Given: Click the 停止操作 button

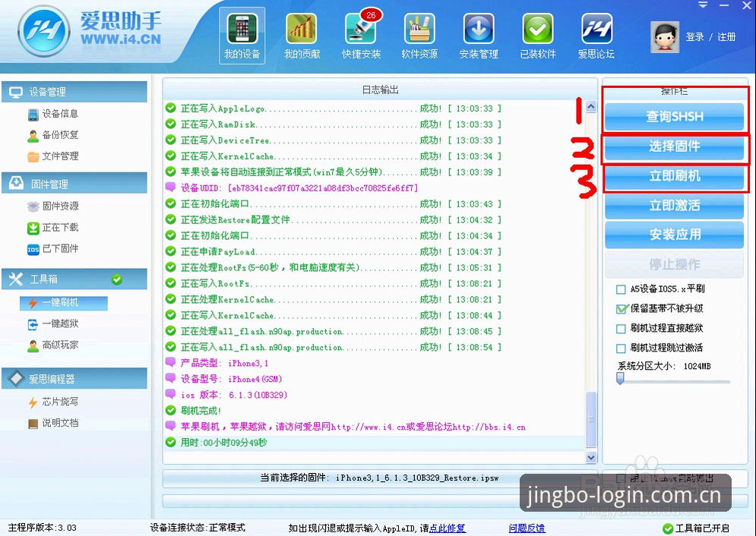Looking at the screenshot, I should tap(674, 264).
